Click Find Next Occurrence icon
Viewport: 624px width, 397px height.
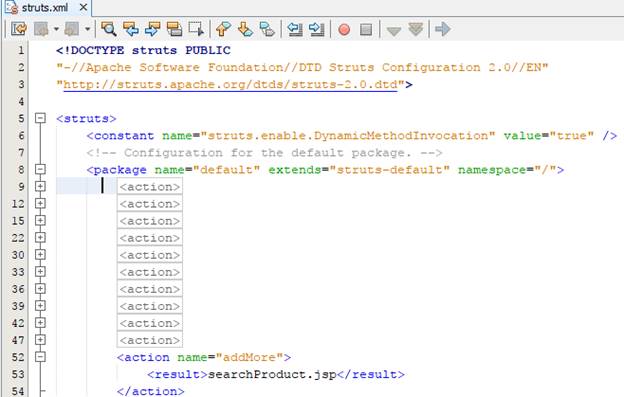click(152, 29)
